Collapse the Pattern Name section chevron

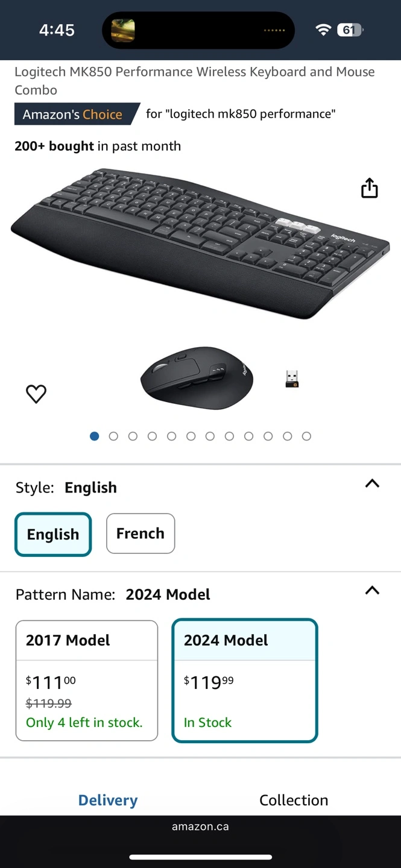pyautogui.click(x=372, y=591)
